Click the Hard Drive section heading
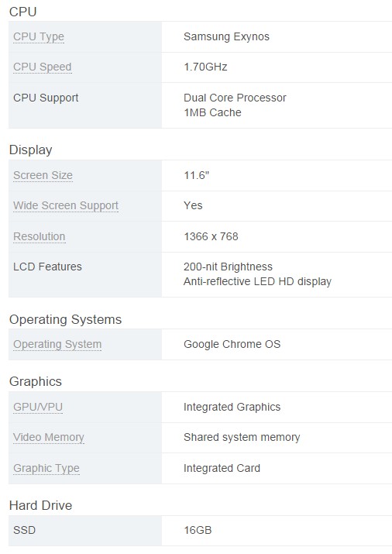392x554 pixels. coord(40,506)
